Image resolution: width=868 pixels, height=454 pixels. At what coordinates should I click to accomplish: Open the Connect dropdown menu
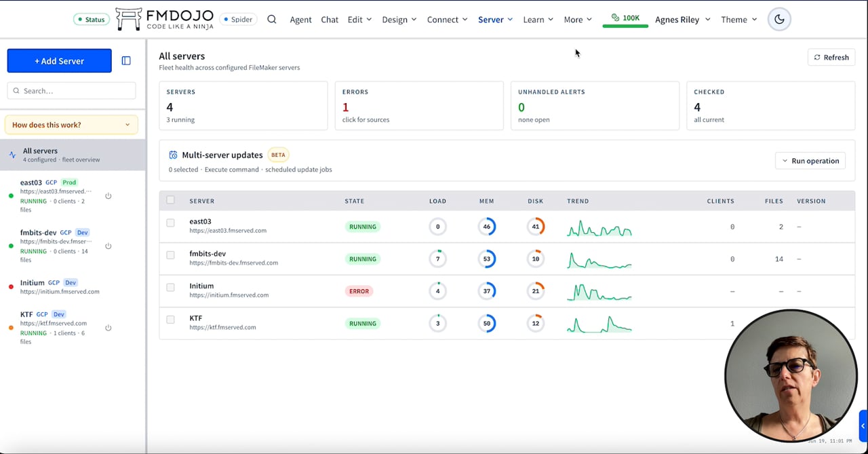447,19
